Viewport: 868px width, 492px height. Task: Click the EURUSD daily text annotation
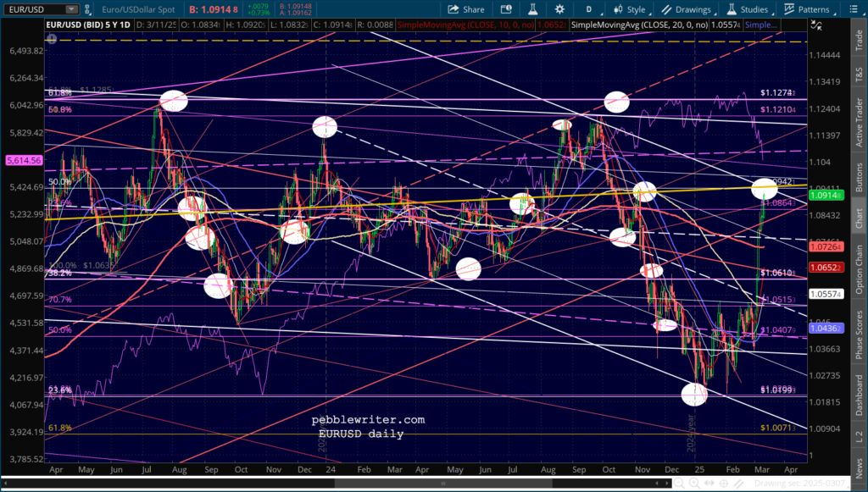361,434
